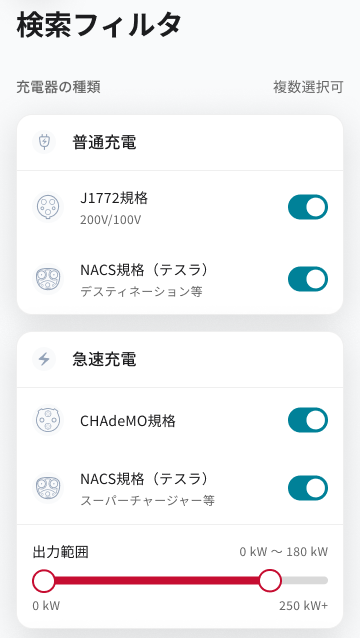Click the NACS connector icon for スーパーチャージャー等
This screenshot has width=360, height=638.
(x=48, y=488)
